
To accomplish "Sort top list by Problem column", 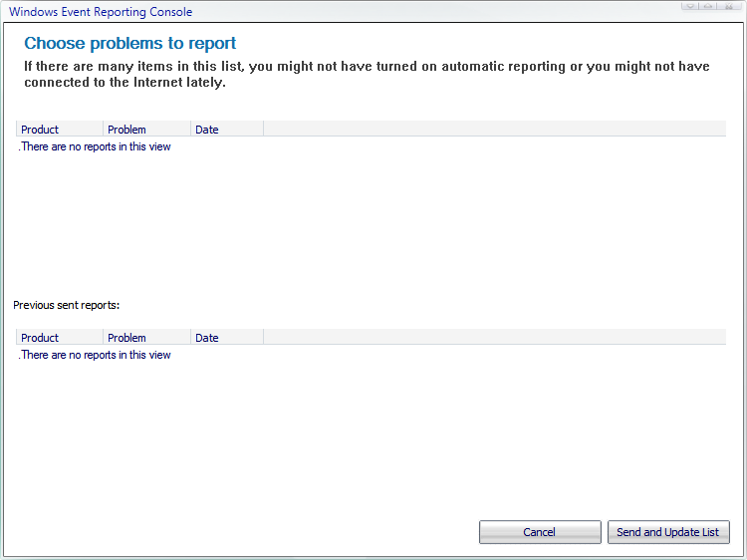I will tap(146, 130).
